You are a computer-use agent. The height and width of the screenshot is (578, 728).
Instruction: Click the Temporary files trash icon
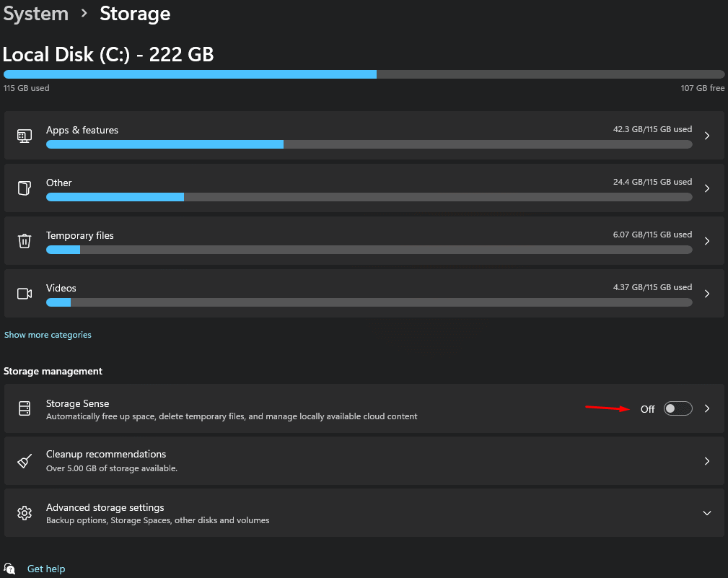click(x=25, y=241)
